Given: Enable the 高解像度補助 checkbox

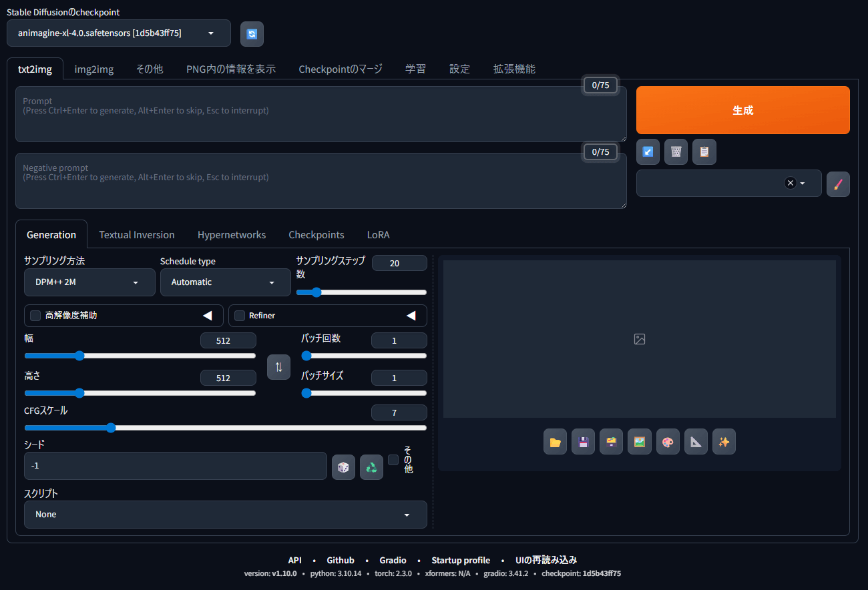Looking at the screenshot, I should coord(35,315).
